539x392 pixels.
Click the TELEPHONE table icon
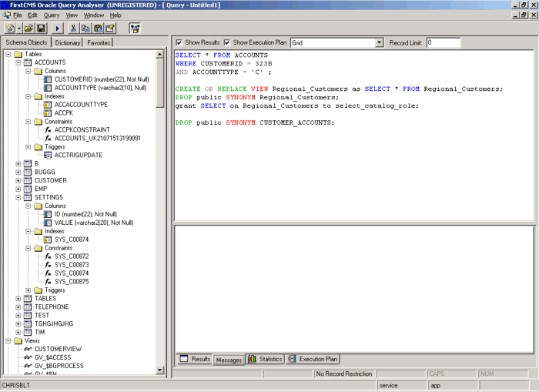(28, 307)
